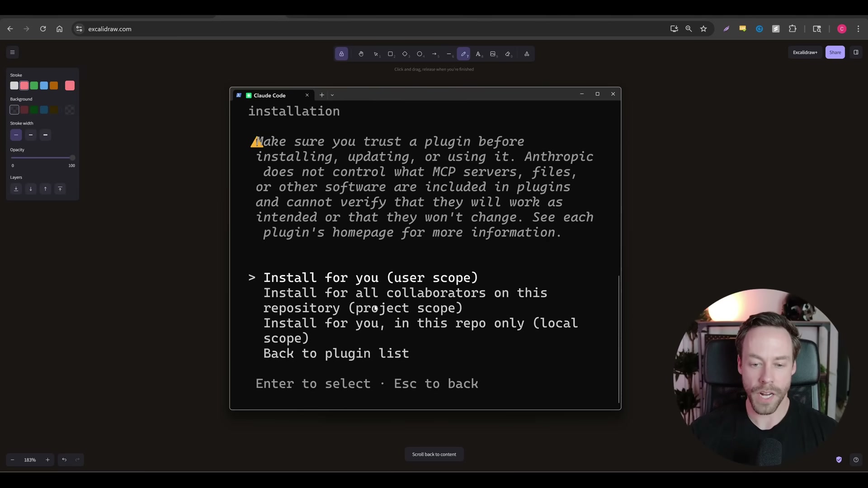Reset zoom via 183% label
The width and height of the screenshot is (868, 488).
30,460
